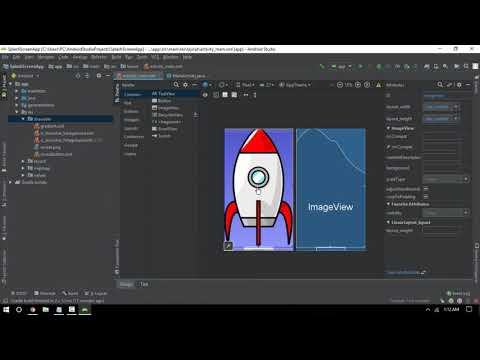This screenshot has width=480, height=360.
Task: Open the Android project view dropdown
Action: 25,76
